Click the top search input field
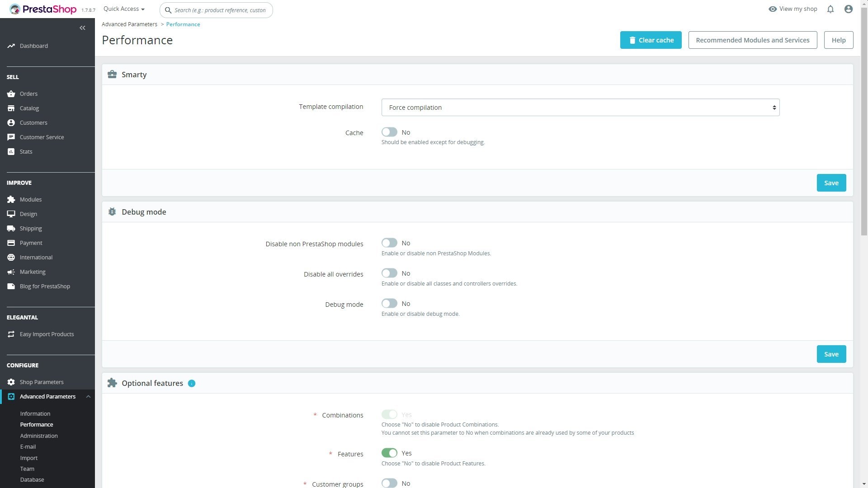Viewport: 868px width, 488px height. pos(220,10)
